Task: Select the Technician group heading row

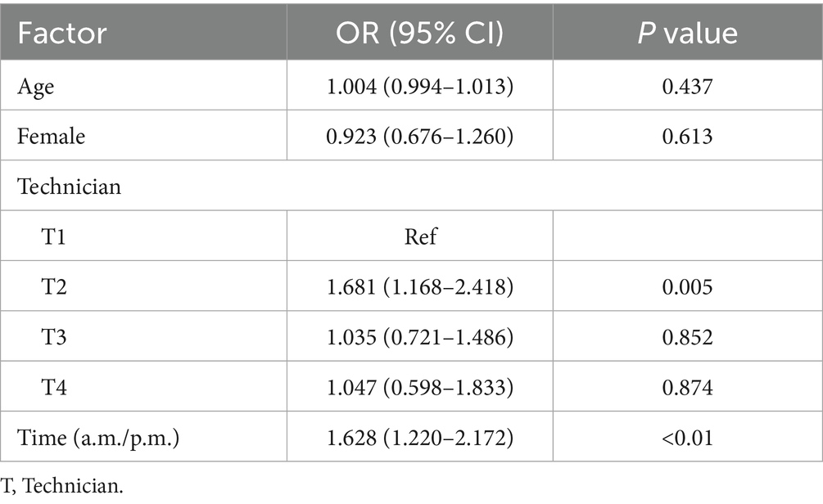Action: pyautogui.click(x=70, y=187)
